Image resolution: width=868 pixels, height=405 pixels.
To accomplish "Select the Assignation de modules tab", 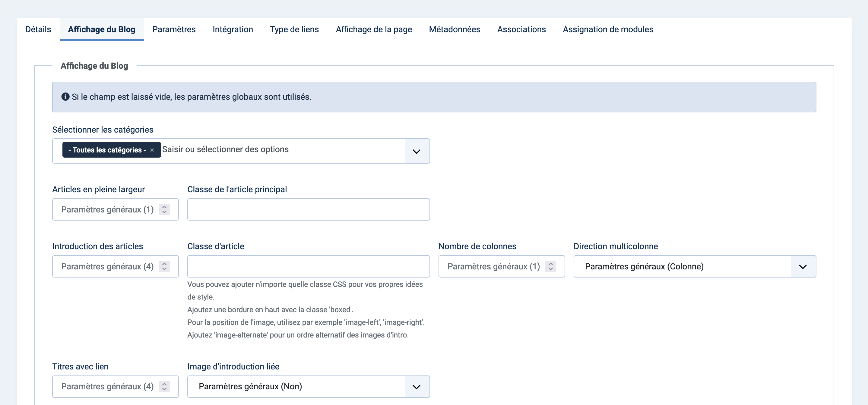I will click(608, 29).
